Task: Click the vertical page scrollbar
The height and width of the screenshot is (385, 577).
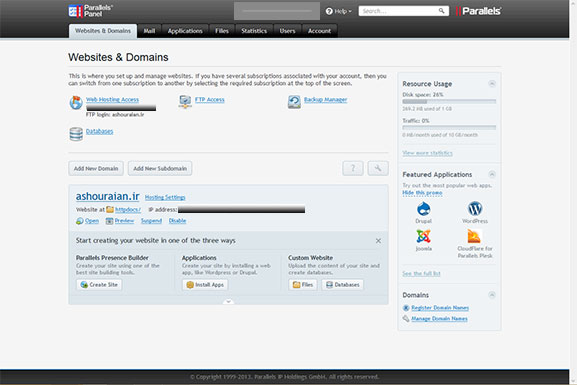Action: click(x=573, y=192)
